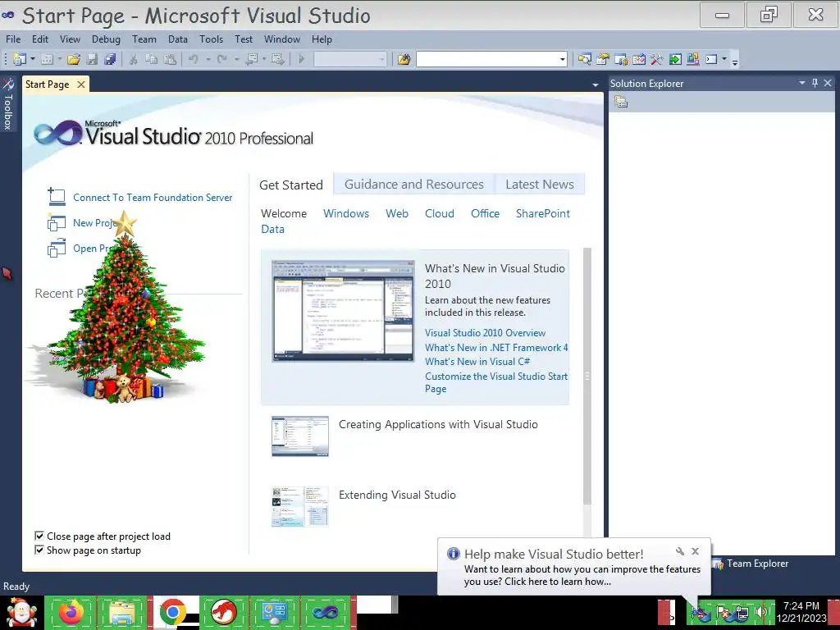The width and height of the screenshot is (840, 630).
Task: Click the Start Page vertical scrollbar
Action: click(x=587, y=376)
